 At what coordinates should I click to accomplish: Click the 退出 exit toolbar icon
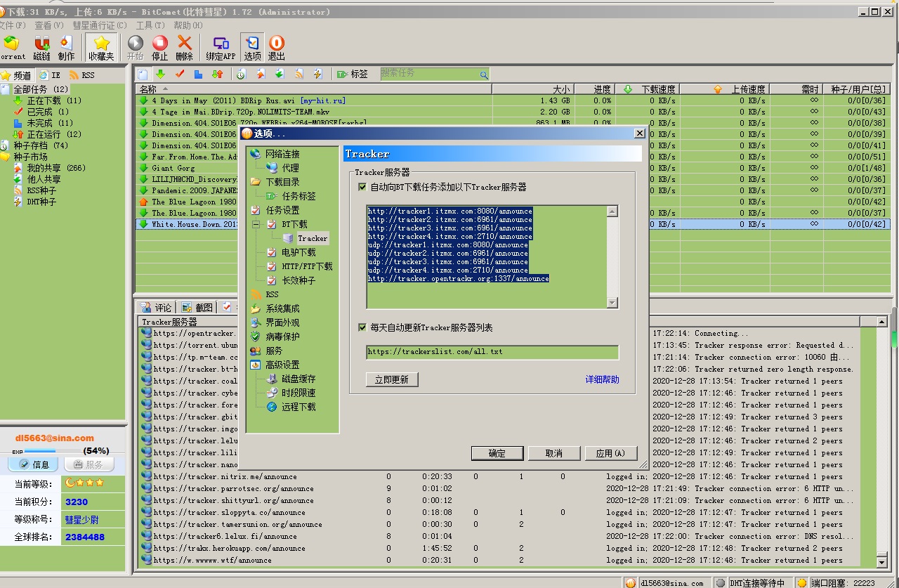pos(277,48)
